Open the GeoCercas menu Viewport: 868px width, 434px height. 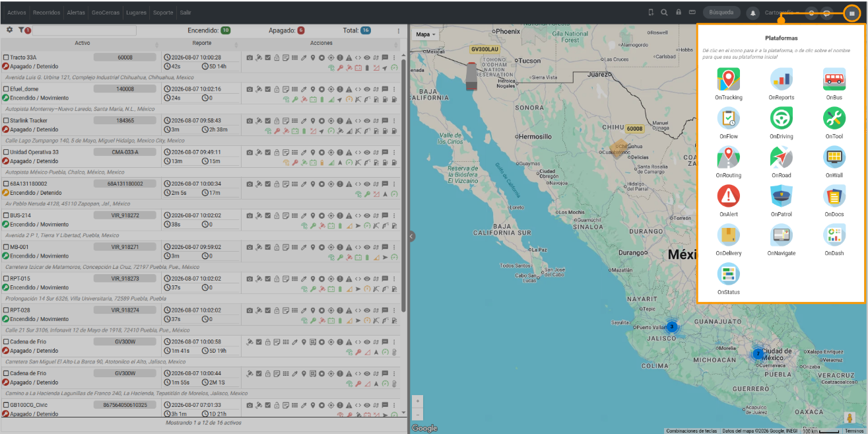pyautogui.click(x=106, y=13)
